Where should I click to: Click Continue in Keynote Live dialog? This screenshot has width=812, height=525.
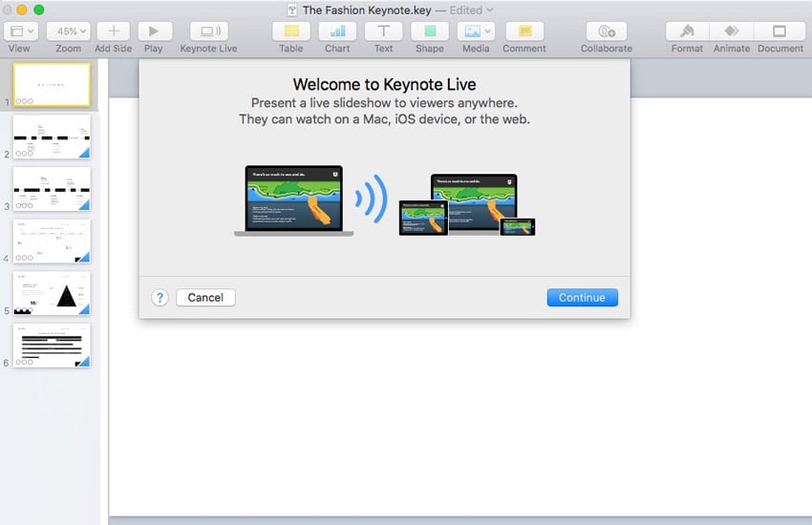pyautogui.click(x=582, y=298)
